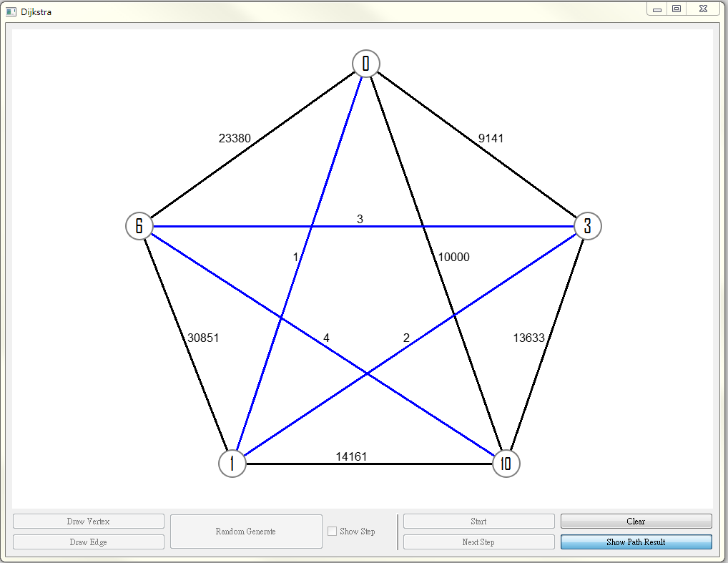Clear the graph with Clear button
This screenshot has width=728, height=563.
tap(636, 522)
